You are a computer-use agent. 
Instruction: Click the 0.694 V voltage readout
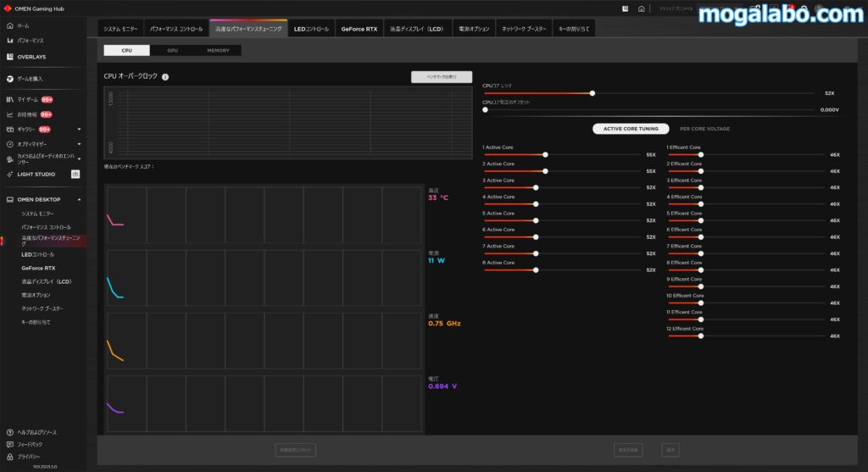pos(442,386)
